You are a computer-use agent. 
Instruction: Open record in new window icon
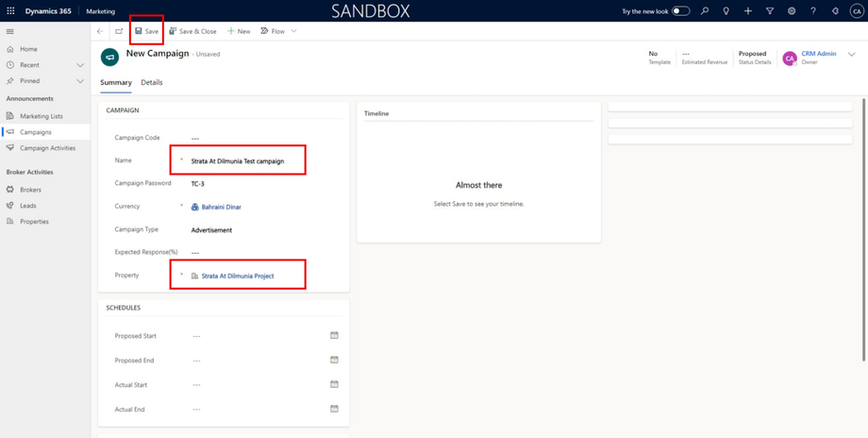pos(119,31)
